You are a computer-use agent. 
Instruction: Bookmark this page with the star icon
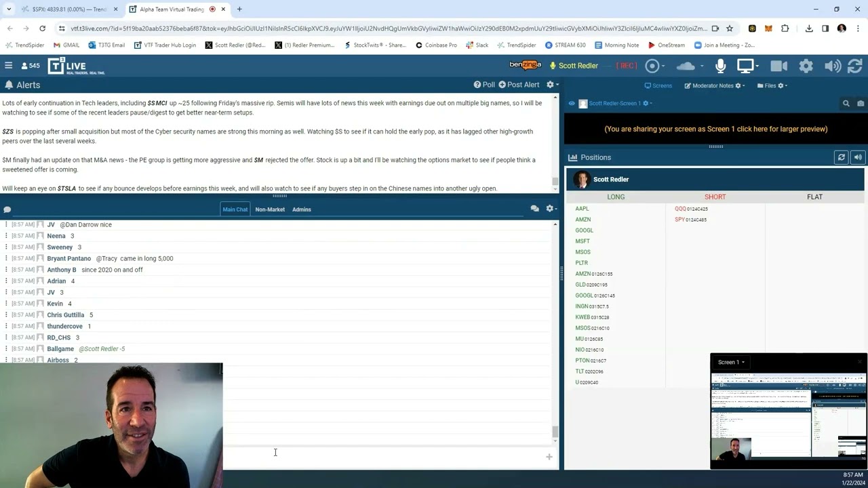tap(730, 28)
